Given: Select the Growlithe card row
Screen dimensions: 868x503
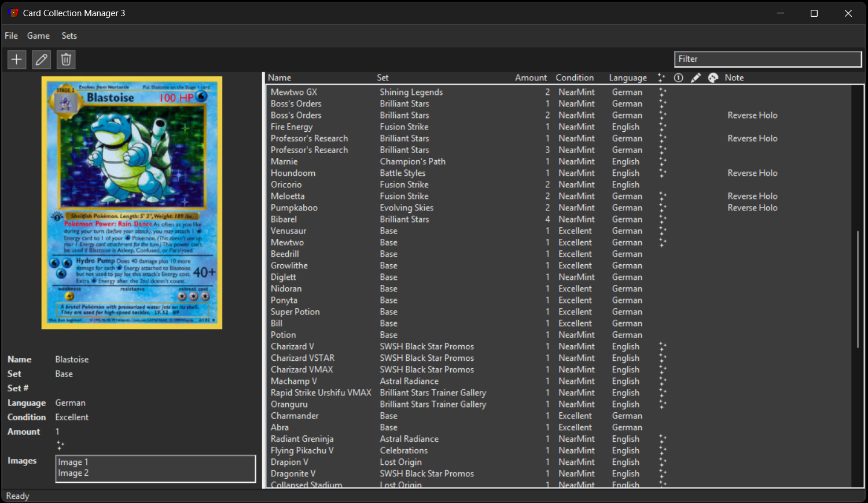Looking at the screenshot, I should 558,265.
